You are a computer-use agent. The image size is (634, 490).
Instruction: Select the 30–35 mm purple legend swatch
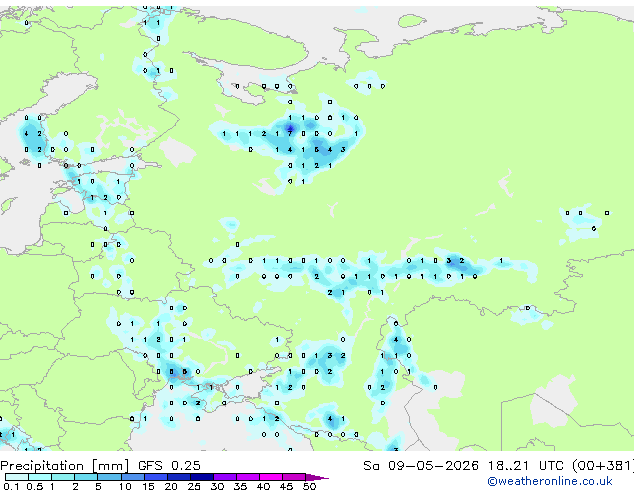click(225, 477)
